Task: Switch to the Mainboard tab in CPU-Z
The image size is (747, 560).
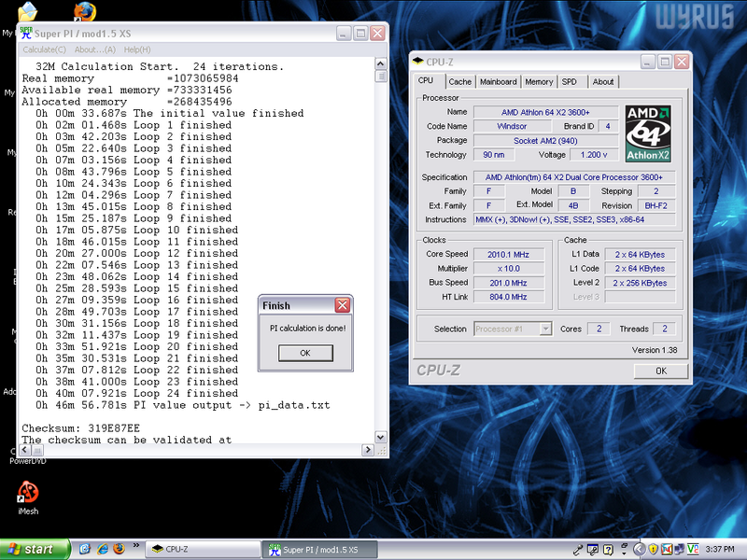Action: [x=498, y=82]
